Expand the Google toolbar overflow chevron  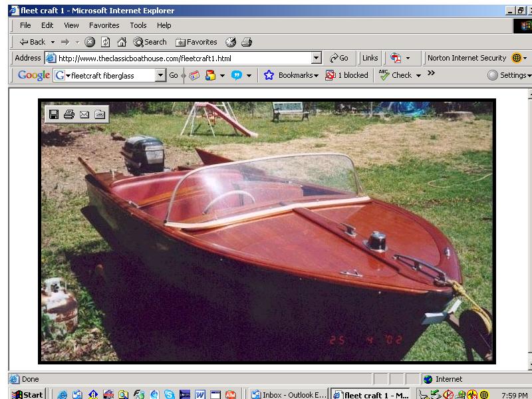click(x=431, y=73)
